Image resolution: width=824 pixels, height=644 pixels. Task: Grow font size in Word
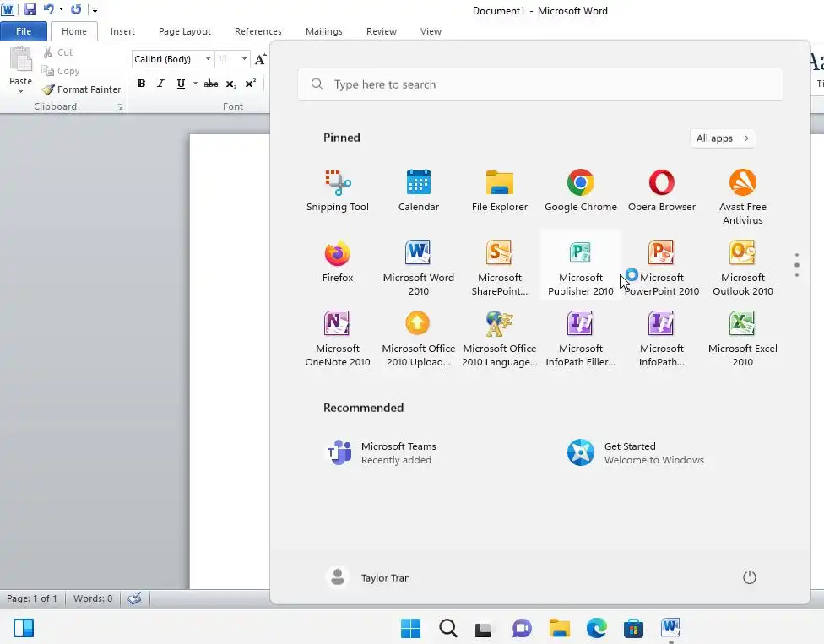[260, 59]
